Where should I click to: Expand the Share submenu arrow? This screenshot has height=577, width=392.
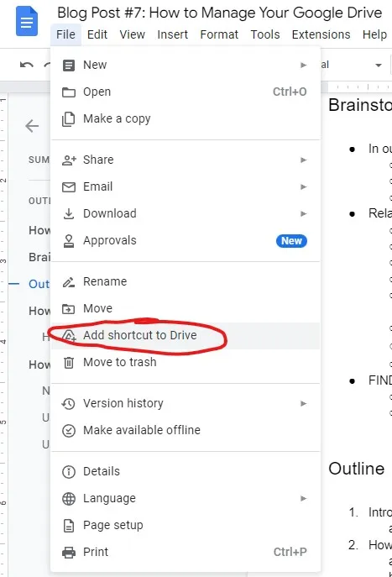[303, 160]
